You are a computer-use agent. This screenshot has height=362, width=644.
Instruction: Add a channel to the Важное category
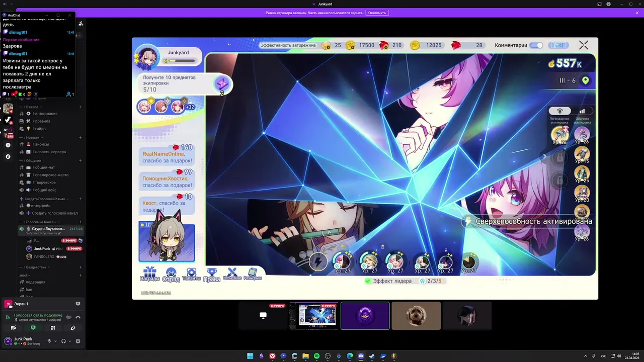pyautogui.click(x=80, y=107)
